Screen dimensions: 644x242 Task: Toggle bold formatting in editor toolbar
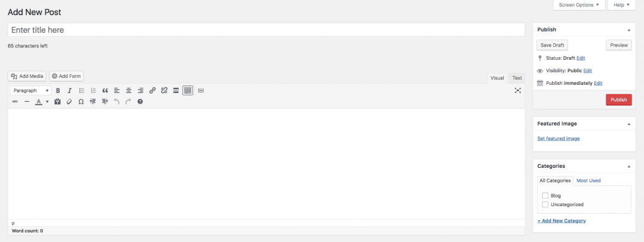(58, 91)
